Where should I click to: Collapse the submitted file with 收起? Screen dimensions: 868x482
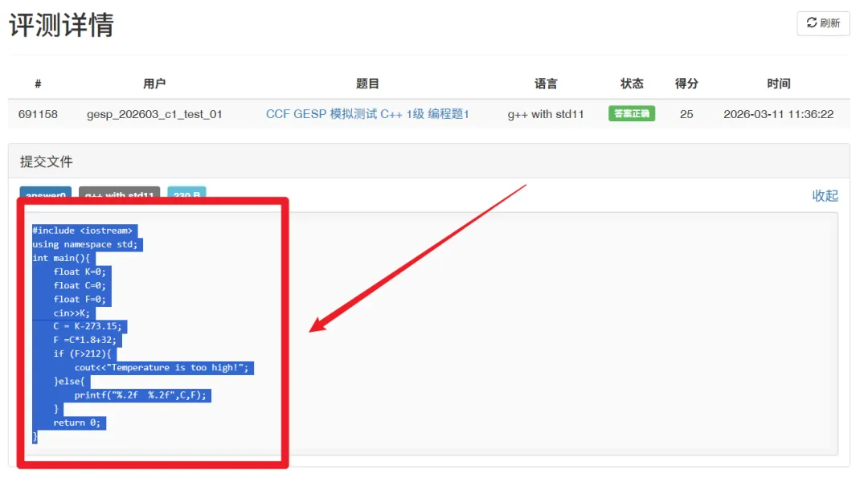click(x=825, y=195)
